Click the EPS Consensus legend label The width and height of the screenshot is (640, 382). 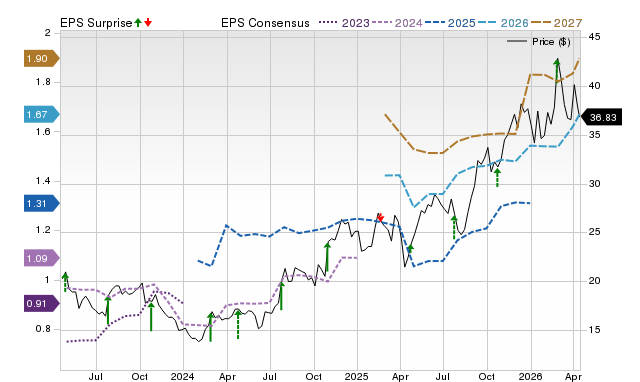point(265,23)
